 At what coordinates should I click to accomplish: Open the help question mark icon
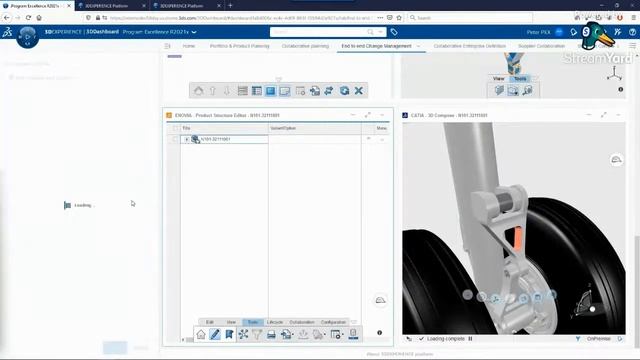(x=632, y=32)
